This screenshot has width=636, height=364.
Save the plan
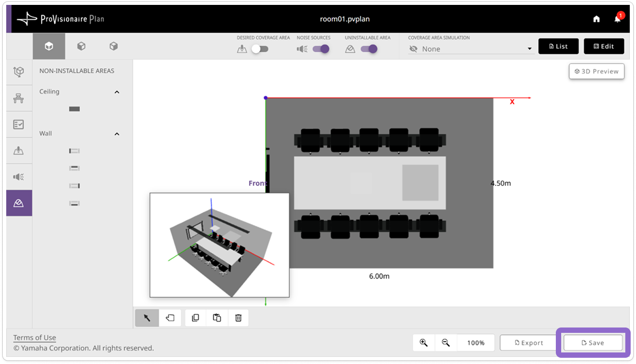tap(593, 343)
